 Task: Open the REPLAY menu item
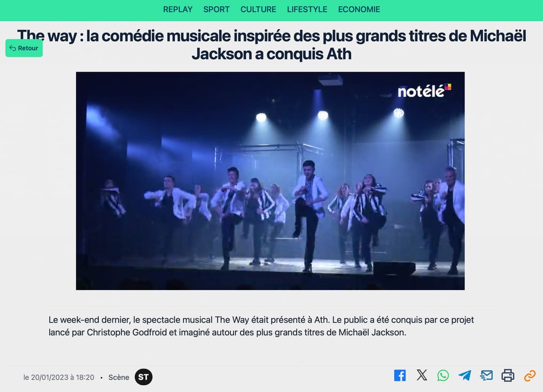tap(177, 9)
